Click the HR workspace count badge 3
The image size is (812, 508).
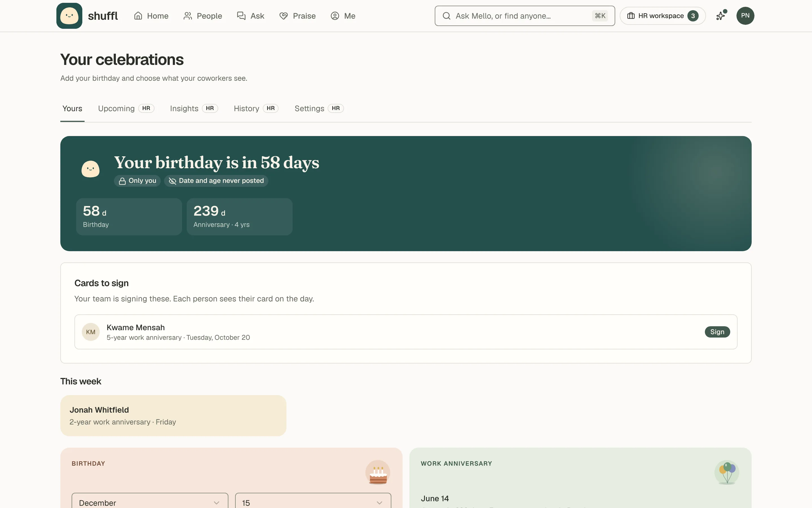point(693,16)
